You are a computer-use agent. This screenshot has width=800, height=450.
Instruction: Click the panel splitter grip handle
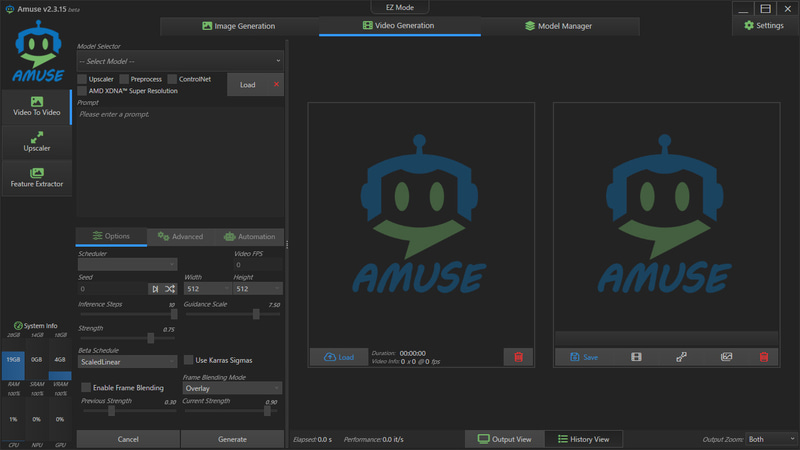click(x=287, y=244)
